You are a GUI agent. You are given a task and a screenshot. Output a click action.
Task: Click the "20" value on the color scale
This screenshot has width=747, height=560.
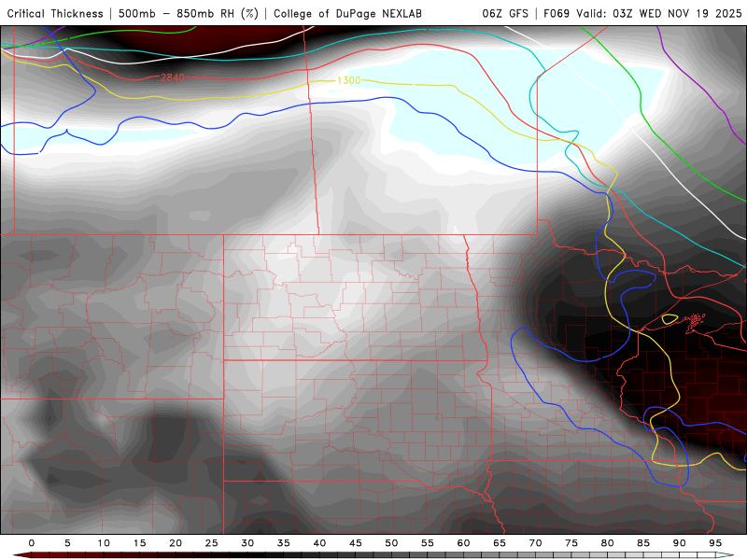[x=176, y=543]
